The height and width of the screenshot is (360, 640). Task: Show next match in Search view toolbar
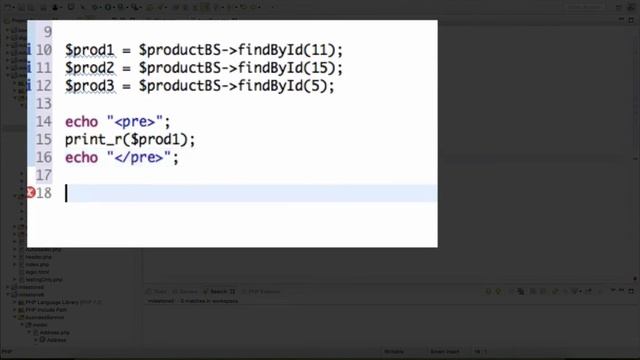click(x=489, y=291)
